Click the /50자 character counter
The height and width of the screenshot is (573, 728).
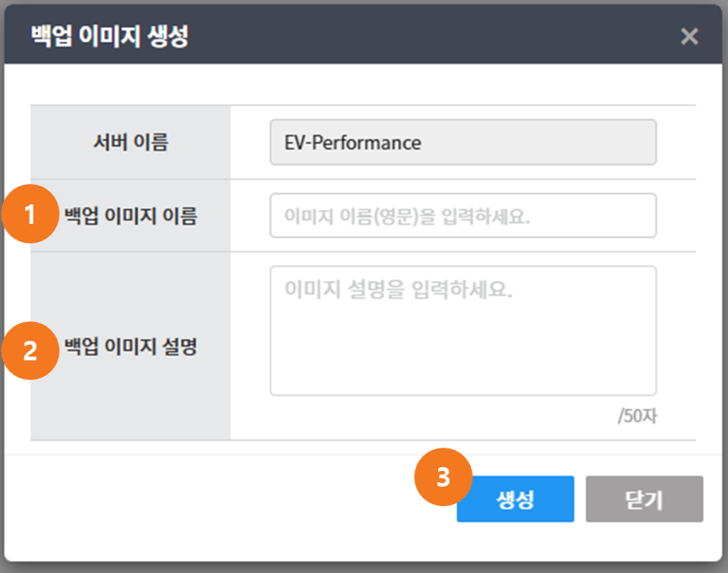pos(637,415)
